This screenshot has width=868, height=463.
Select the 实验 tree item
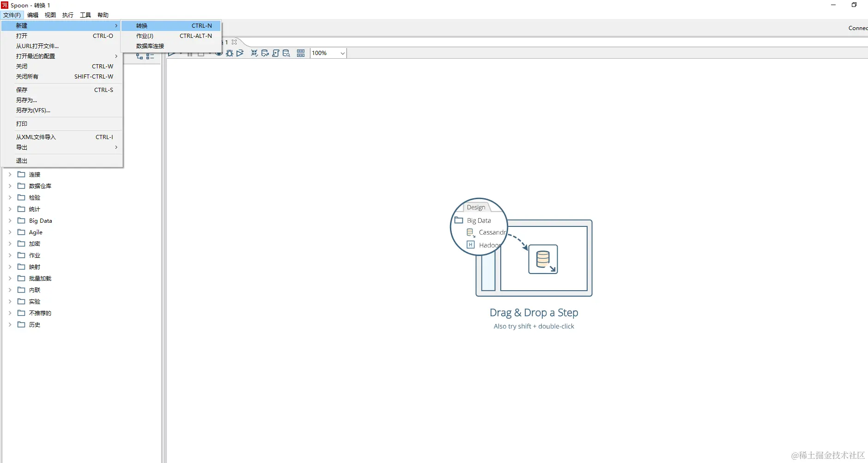pyautogui.click(x=35, y=302)
